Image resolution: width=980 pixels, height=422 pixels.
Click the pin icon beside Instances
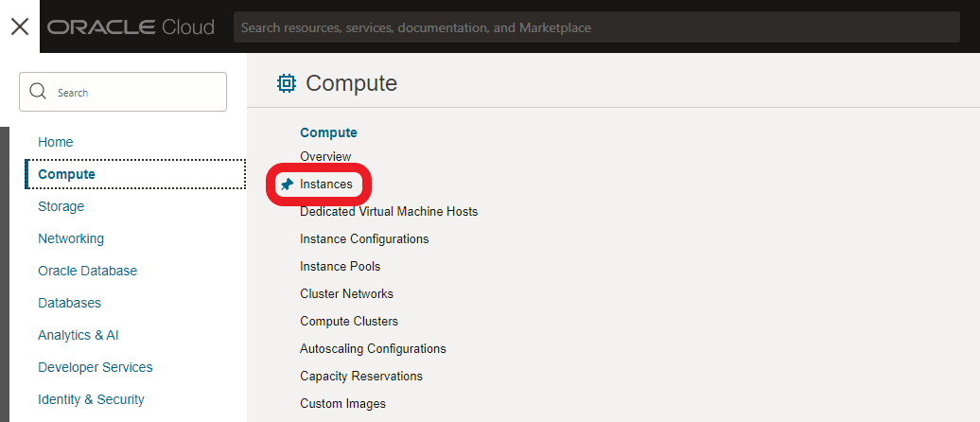click(x=288, y=185)
